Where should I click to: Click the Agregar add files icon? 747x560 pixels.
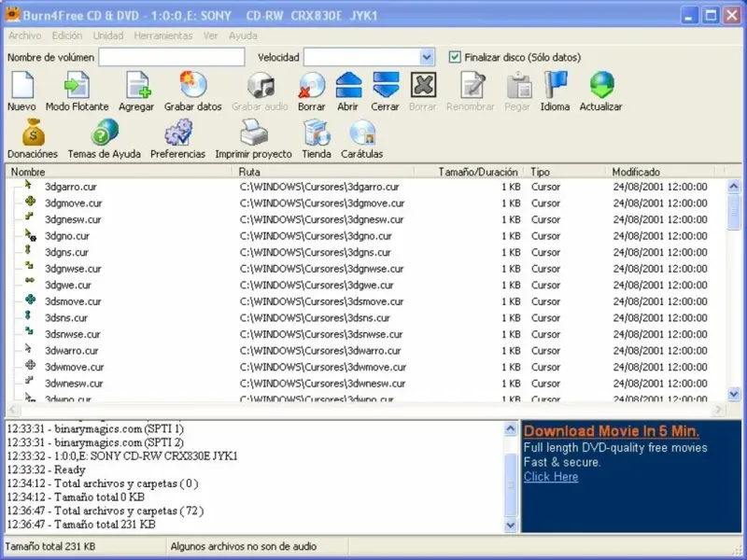137,87
